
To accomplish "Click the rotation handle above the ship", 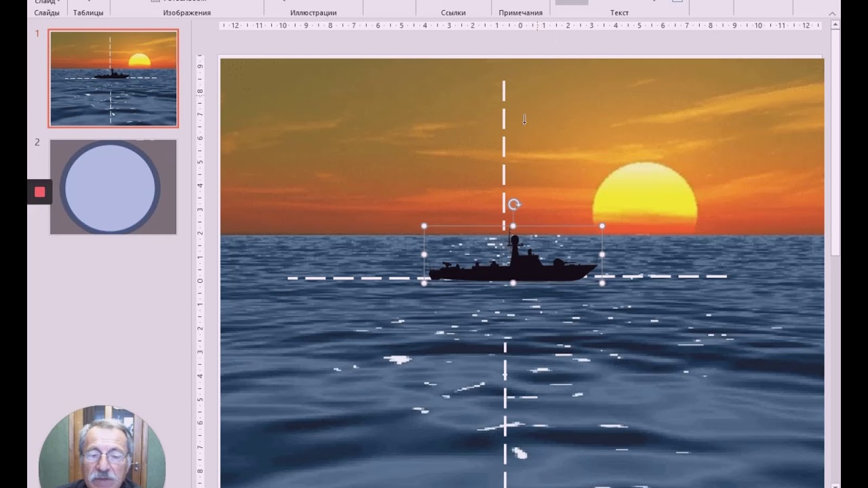I will pyautogui.click(x=514, y=205).
